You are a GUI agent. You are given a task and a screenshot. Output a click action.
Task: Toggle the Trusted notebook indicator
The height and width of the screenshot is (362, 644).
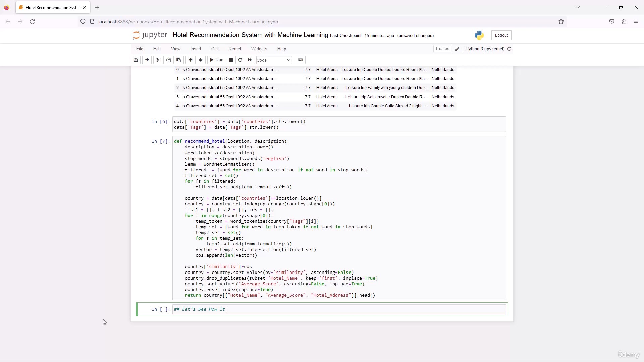pos(442,49)
